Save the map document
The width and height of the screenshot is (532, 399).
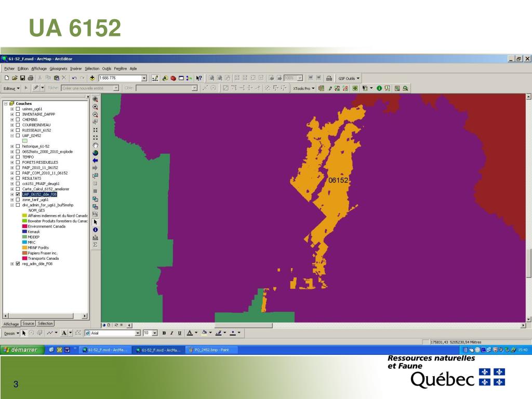coord(22,78)
